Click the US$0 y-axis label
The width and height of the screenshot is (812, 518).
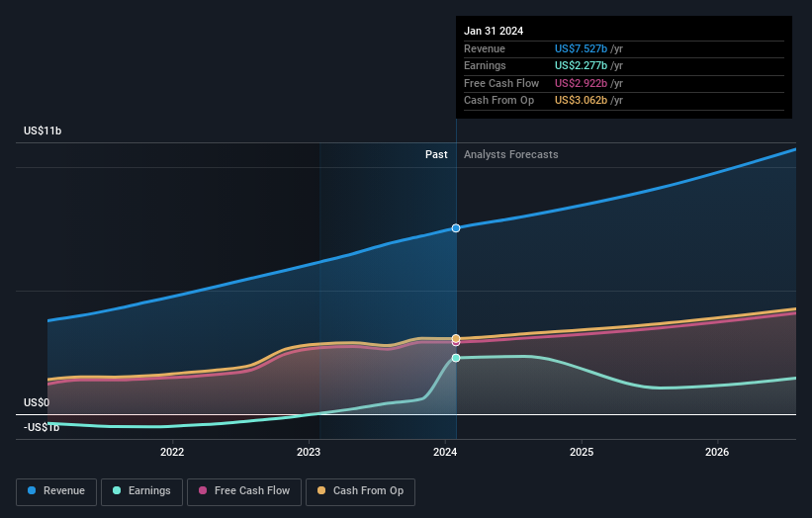[x=37, y=402]
